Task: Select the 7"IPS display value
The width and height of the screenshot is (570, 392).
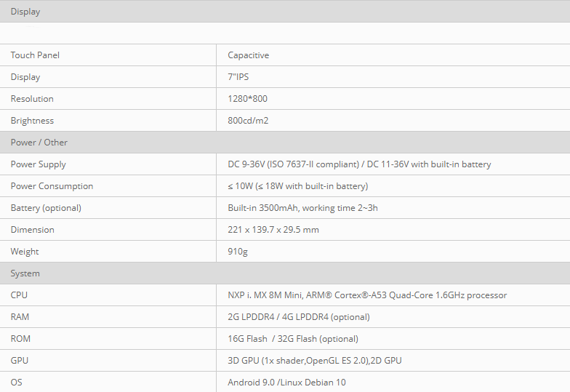Action: [x=238, y=77]
